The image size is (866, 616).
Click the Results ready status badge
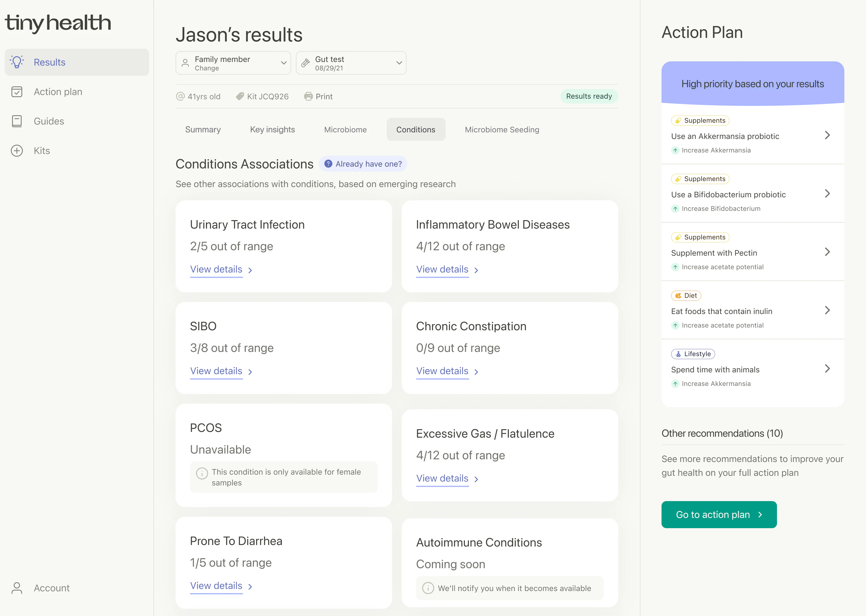(589, 96)
